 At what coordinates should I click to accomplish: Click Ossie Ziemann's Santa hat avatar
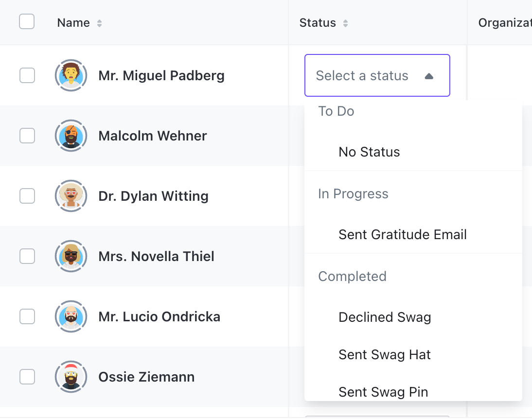[x=71, y=377]
